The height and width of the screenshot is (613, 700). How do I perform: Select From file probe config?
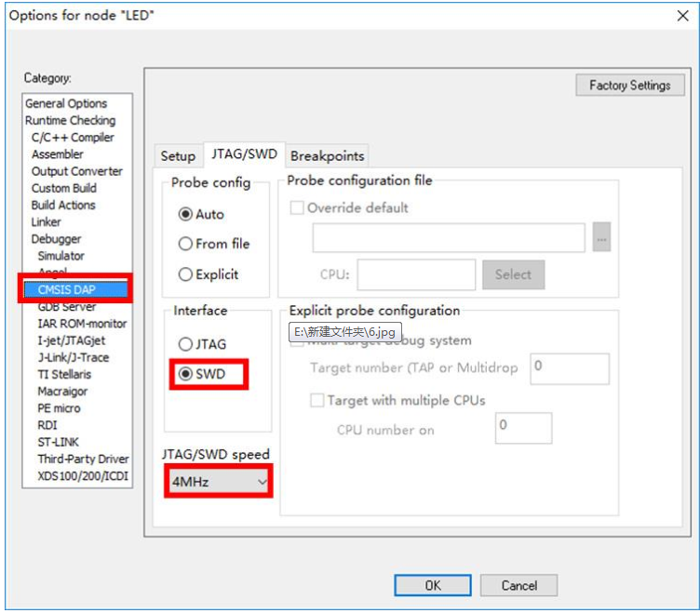(185, 244)
